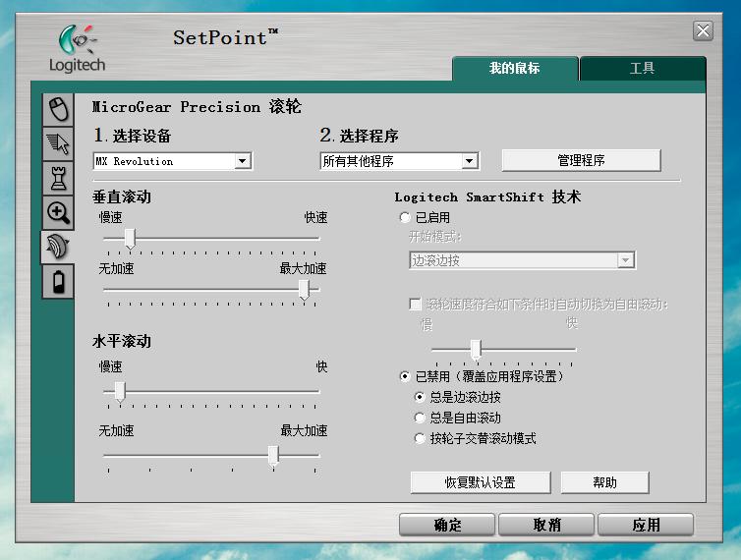The image size is (741, 560).
Task: Click the Logitech logo
Action: pyautogui.click(x=78, y=49)
